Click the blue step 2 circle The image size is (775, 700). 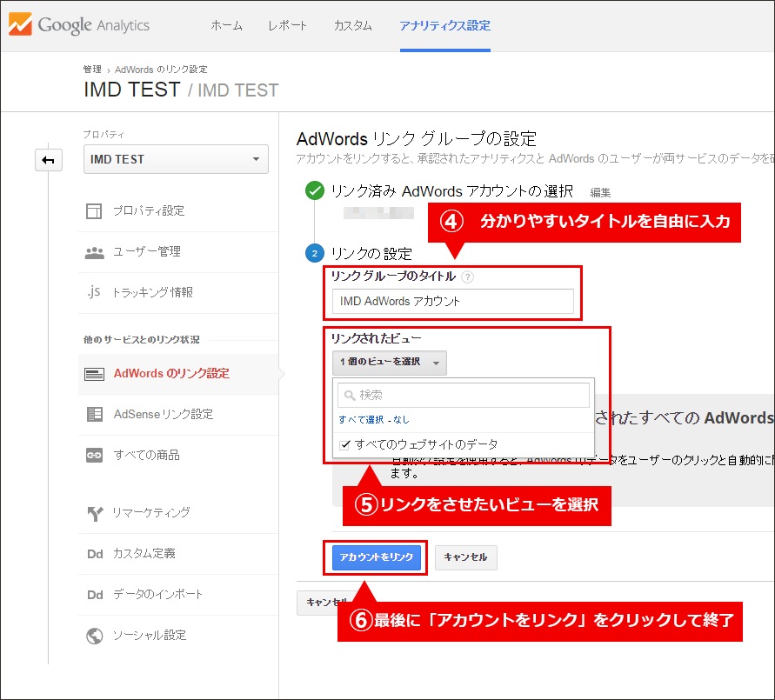pyautogui.click(x=315, y=253)
